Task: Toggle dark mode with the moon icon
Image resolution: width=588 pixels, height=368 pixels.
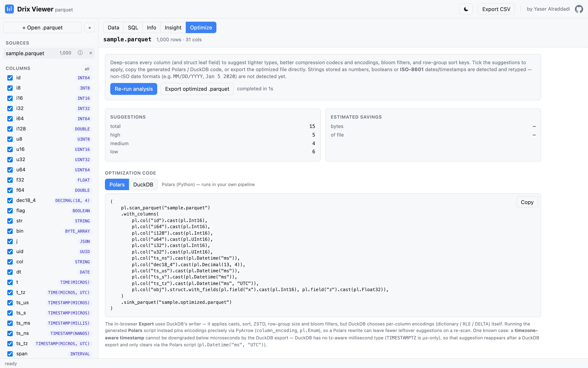Action: pos(466,9)
